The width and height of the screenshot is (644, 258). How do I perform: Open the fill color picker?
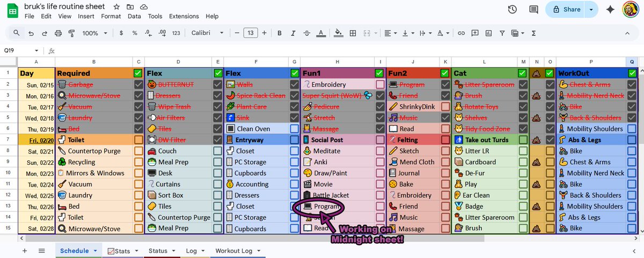coord(339,33)
